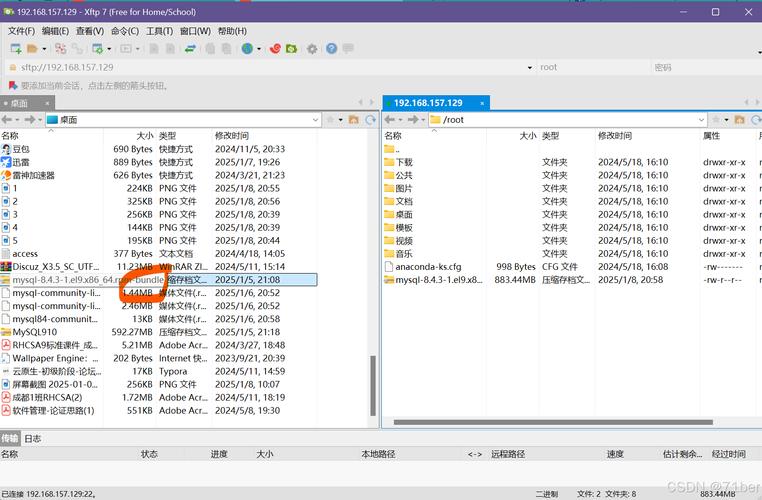The height and width of the screenshot is (500, 762).
Task: Open the 编辑(E) menu
Action: point(55,31)
